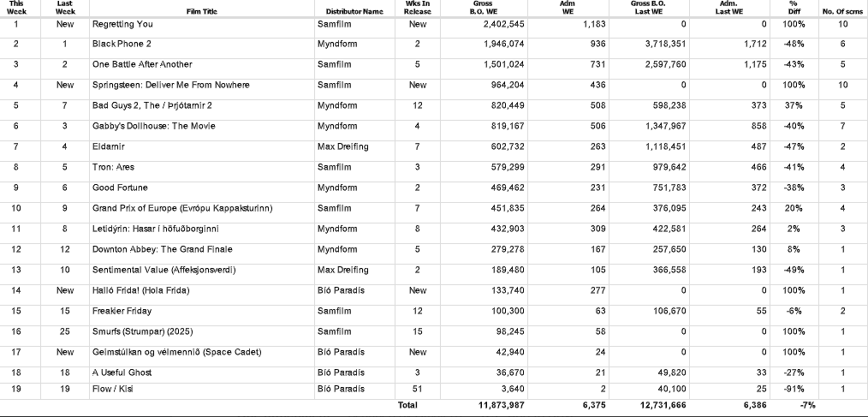The width and height of the screenshot is (868, 417).
Task: Click the Good Fortune film title
Action: (x=120, y=188)
